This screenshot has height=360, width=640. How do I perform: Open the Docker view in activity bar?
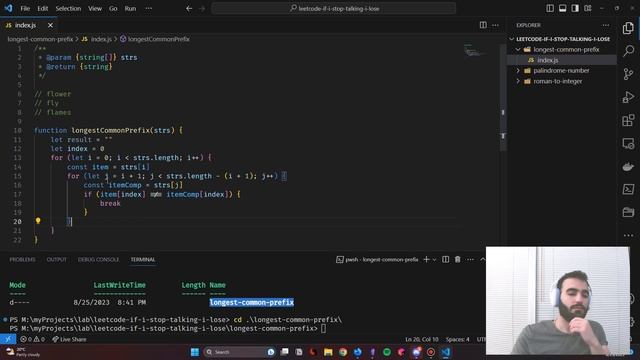(x=628, y=167)
